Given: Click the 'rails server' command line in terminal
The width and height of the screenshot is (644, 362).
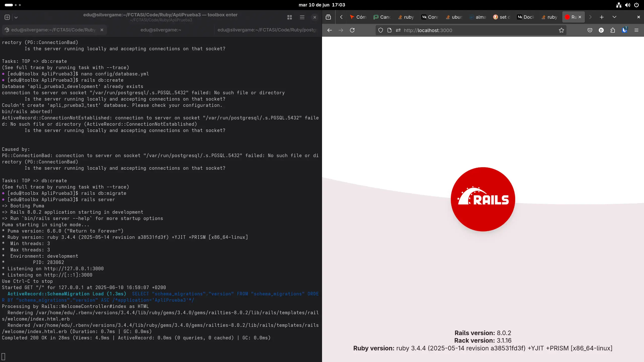Looking at the screenshot, I should click(58, 200).
